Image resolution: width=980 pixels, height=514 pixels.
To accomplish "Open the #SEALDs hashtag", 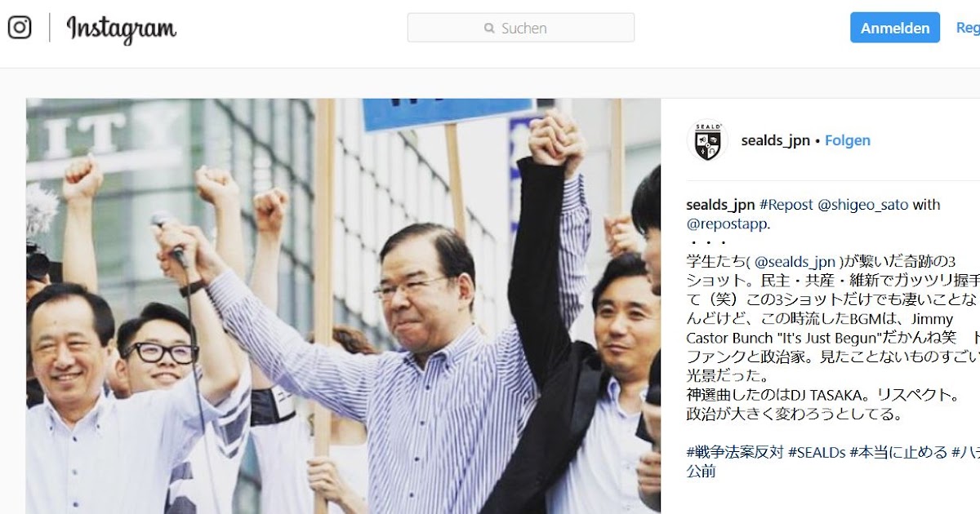I will 817,451.
